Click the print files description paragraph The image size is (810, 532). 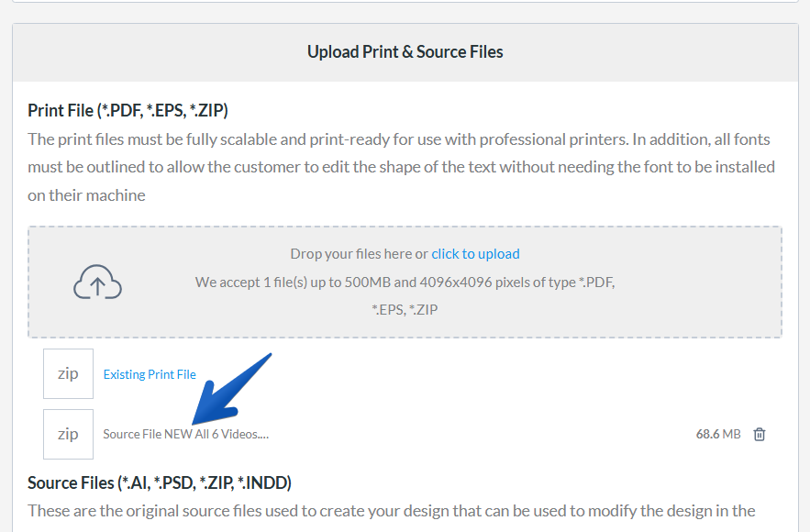click(x=402, y=167)
